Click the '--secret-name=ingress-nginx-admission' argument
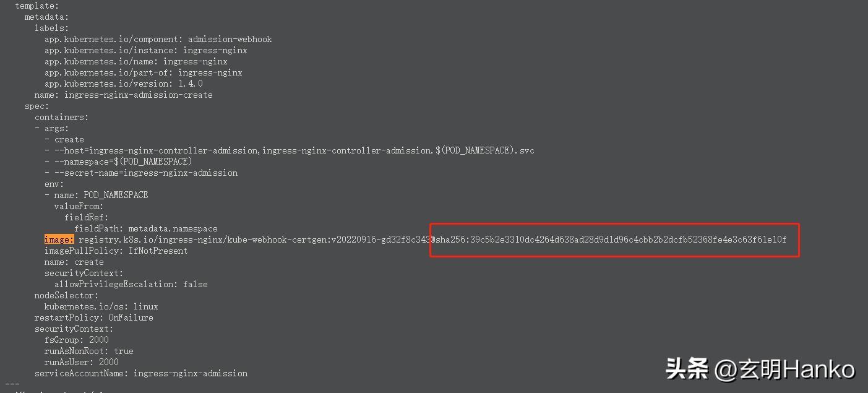 (145, 173)
